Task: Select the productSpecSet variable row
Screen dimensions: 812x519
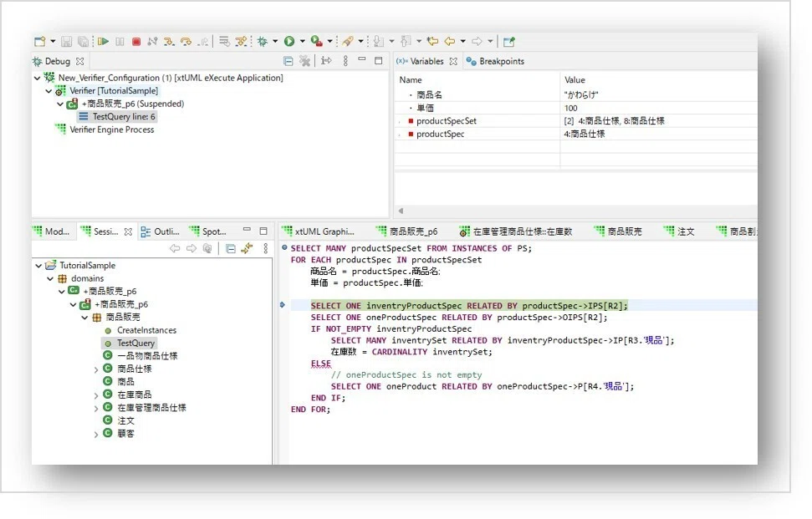Action: point(576,121)
